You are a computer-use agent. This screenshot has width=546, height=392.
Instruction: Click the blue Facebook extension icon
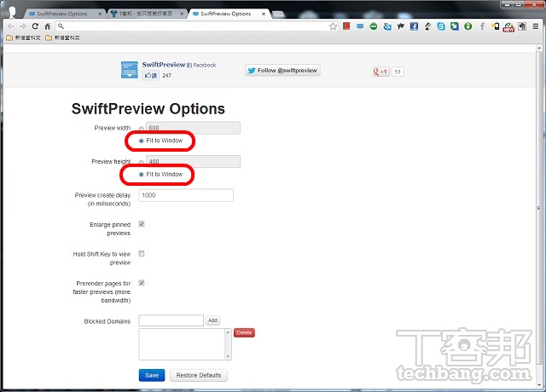pyautogui.click(x=414, y=26)
